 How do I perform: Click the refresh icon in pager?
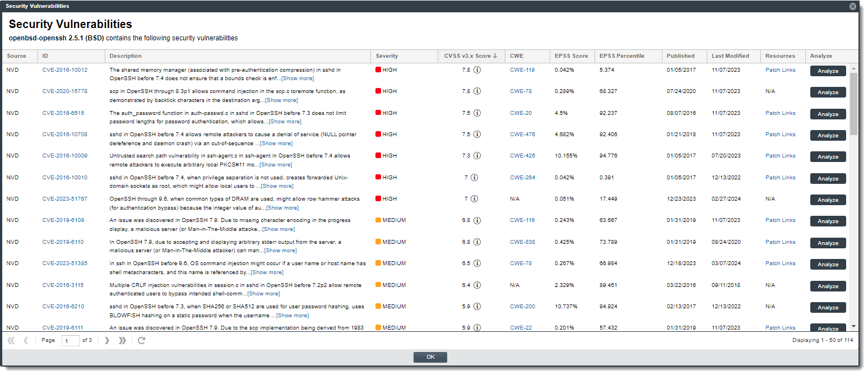141,341
